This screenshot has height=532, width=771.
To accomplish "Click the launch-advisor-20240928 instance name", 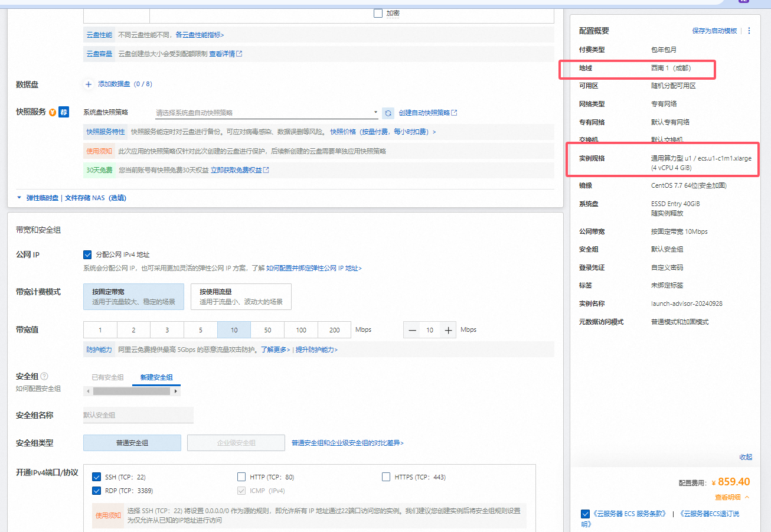I will pyautogui.click(x=687, y=303).
